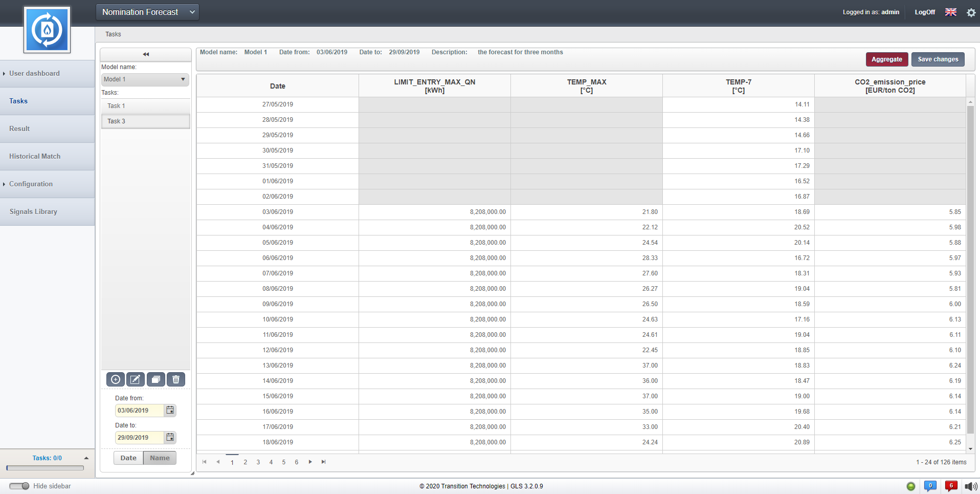Click the add new task plus icon
980x494 pixels.
point(116,379)
